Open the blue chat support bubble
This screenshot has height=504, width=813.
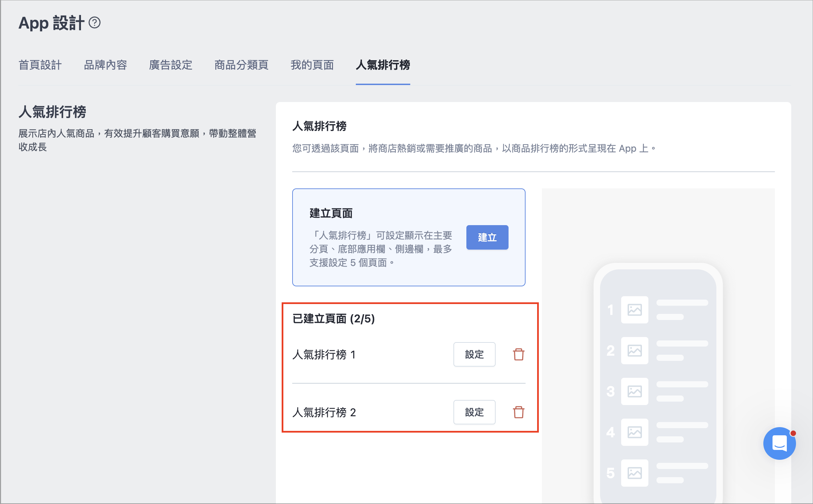(x=779, y=443)
